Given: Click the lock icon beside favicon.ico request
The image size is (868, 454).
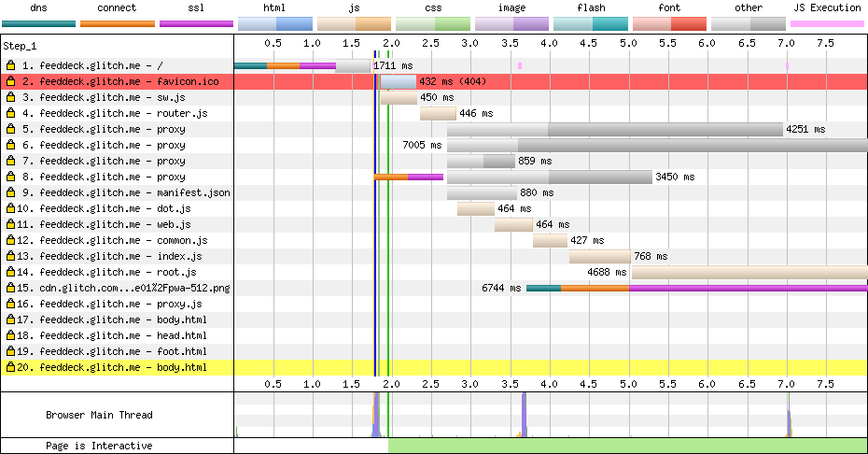Looking at the screenshot, I should [11, 82].
